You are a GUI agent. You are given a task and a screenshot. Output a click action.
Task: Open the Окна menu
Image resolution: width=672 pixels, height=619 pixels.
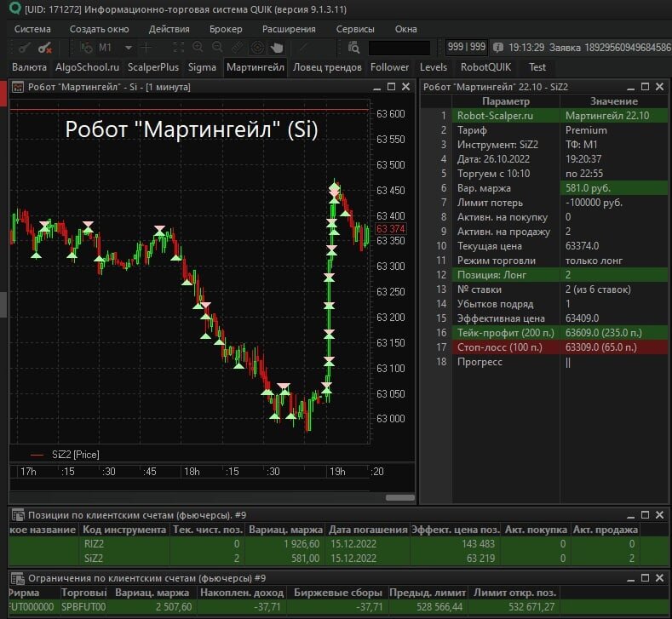(x=406, y=29)
